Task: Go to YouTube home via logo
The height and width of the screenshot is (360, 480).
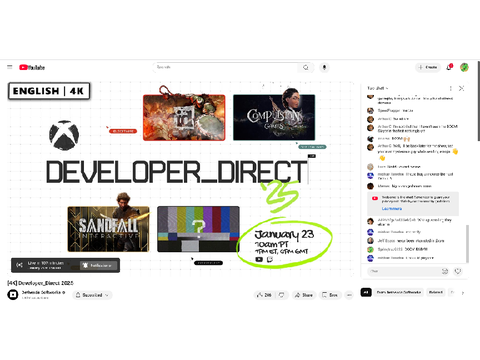Action: (32, 67)
